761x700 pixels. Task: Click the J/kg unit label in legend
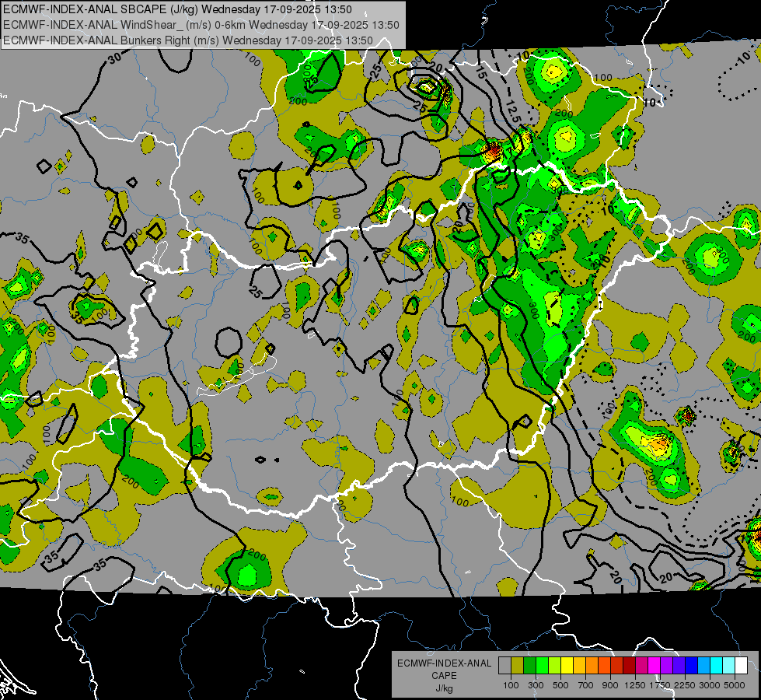click(x=444, y=688)
